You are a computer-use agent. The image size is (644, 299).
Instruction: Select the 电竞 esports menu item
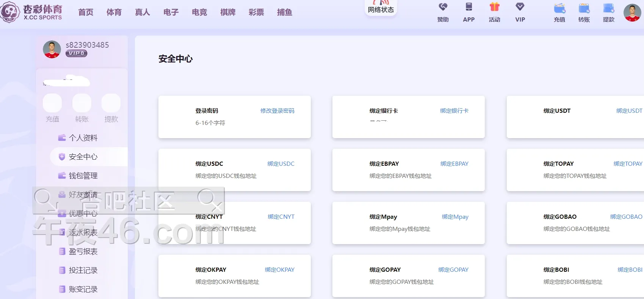click(x=199, y=12)
